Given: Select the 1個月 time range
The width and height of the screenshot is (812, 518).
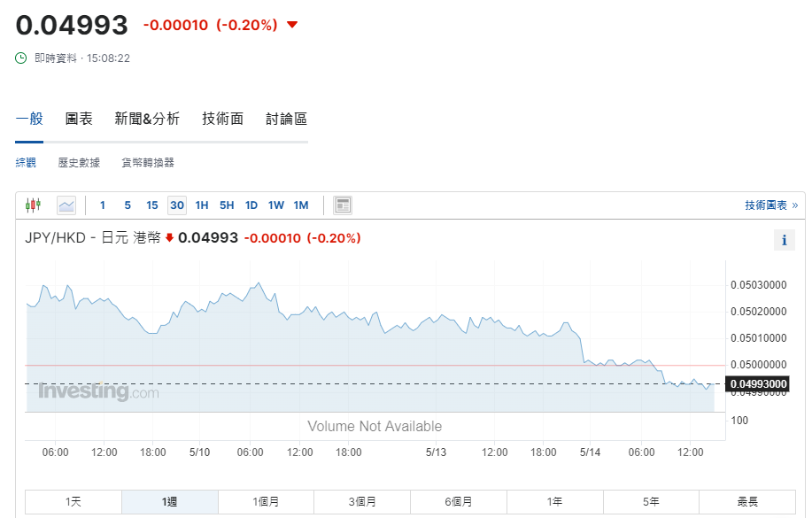Looking at the screenshot, I should (x=267, y=502).
